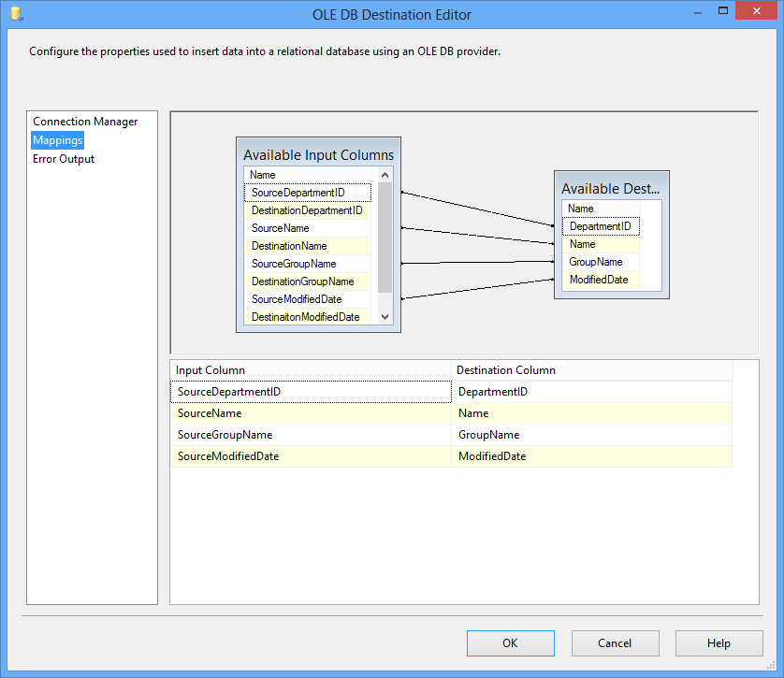This screenshot has height=678, width=784.
Task: Open Help for this dialog
Action: (719, 643)
